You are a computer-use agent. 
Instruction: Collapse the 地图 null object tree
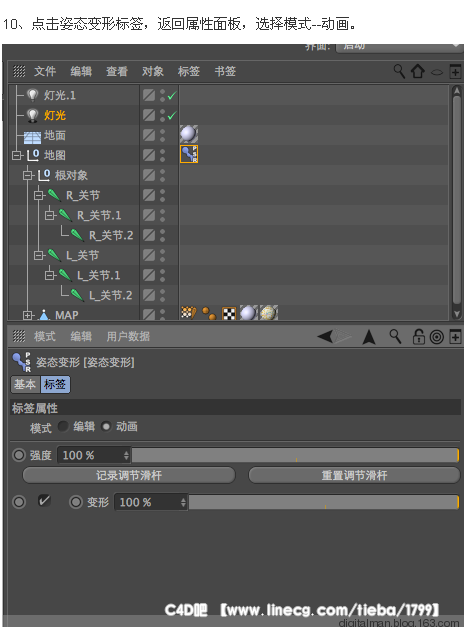[16, 155]
